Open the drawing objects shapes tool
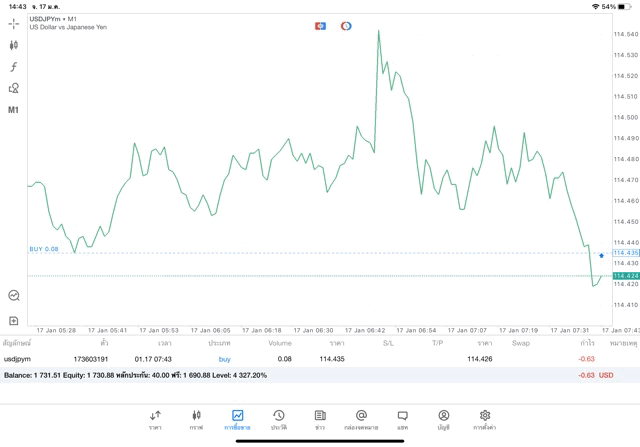Screen dimensions: 640x447 point(13,88)
